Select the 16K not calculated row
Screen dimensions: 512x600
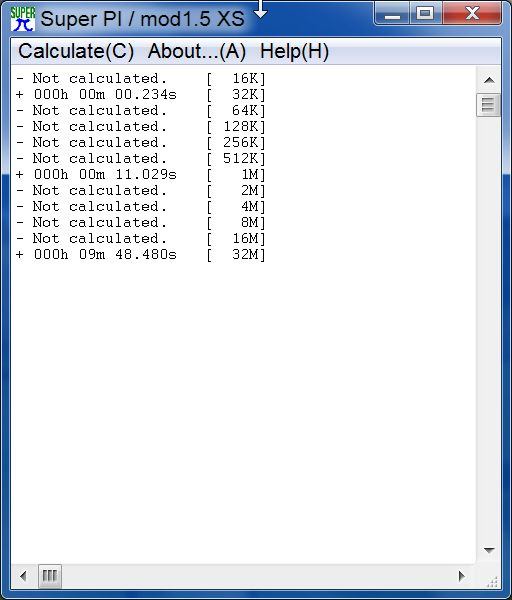141,79
